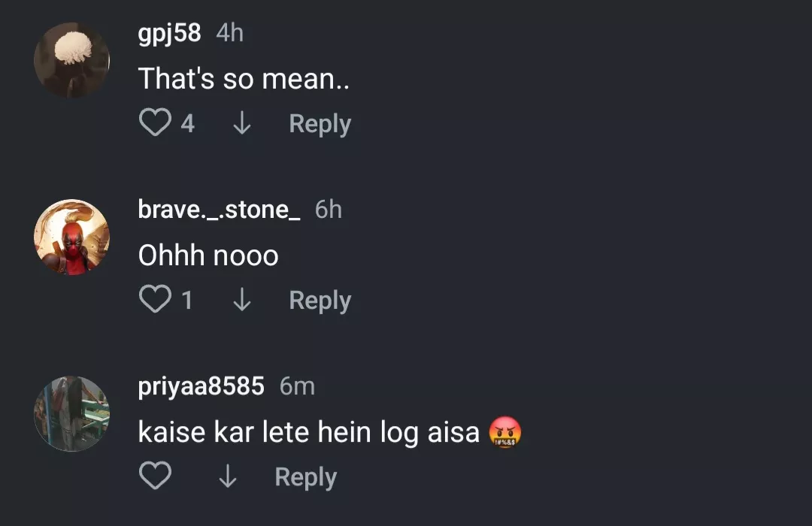Reply to gpj58's comment
The image size is (812, 526).
click(x=320, y=123)
